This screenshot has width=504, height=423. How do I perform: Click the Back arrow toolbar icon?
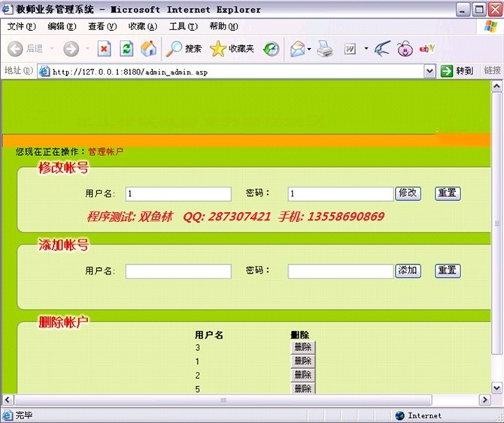pyautogui.click(x=15, y=49)
